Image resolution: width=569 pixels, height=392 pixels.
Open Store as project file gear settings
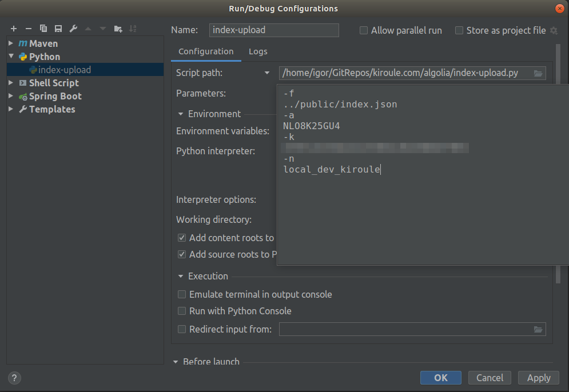click(x=554, y=30)
